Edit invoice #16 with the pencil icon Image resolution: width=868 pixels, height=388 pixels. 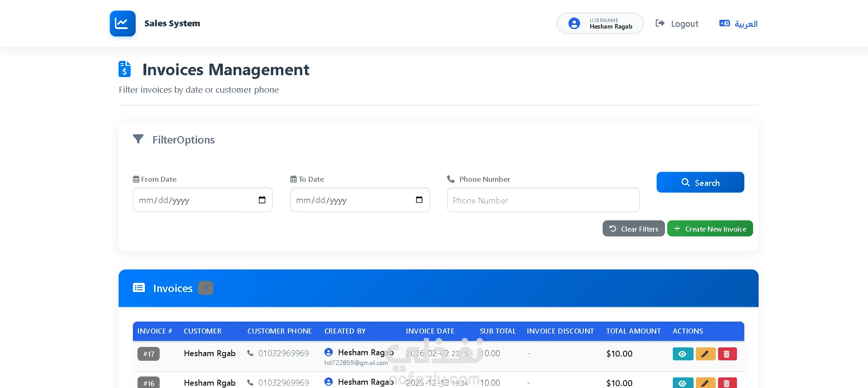[706, 383]
